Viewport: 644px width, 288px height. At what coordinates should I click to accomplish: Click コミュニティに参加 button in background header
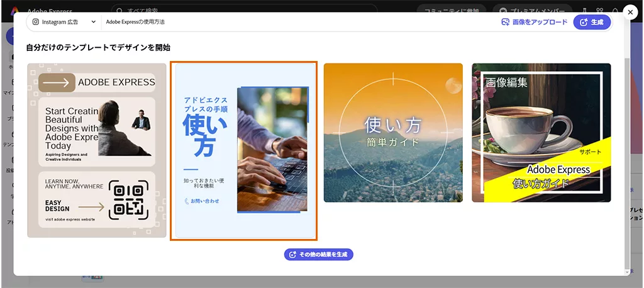452,10
